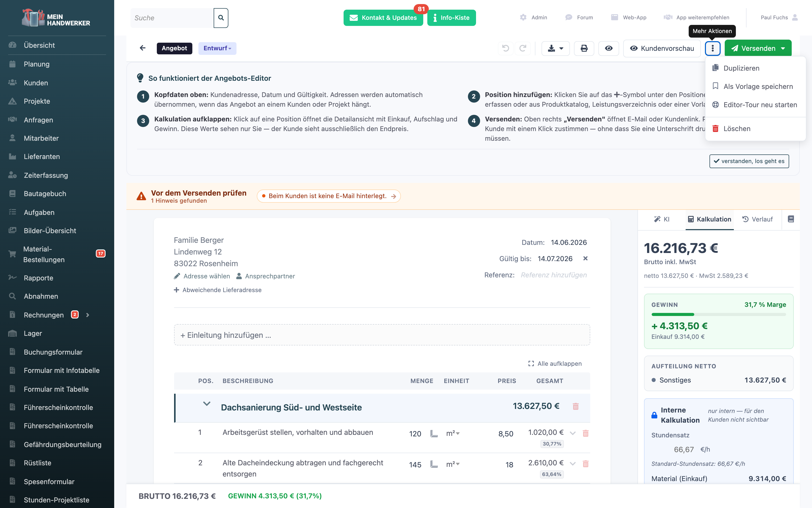Image resolution: width=812 pixels, height=508 pixels.
Task: Open the Info-Kiste button
Action: pos(452,18)
